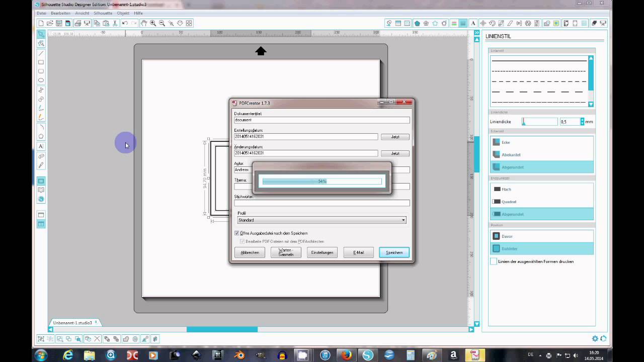Click 'Jetzt' beside Änderungsdatum
Image resolution: width=644 pixels, height=362 pixels.
(395, 153)
